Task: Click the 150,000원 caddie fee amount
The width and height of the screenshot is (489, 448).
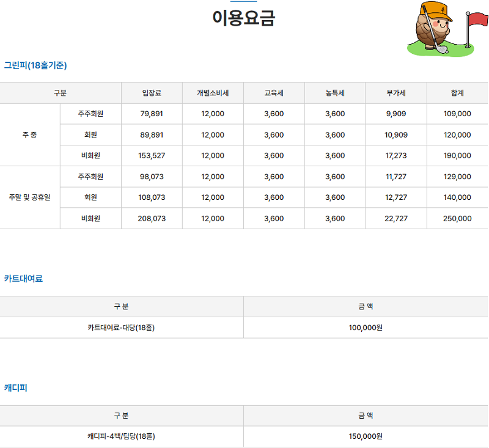Action: tap(366, 436)
